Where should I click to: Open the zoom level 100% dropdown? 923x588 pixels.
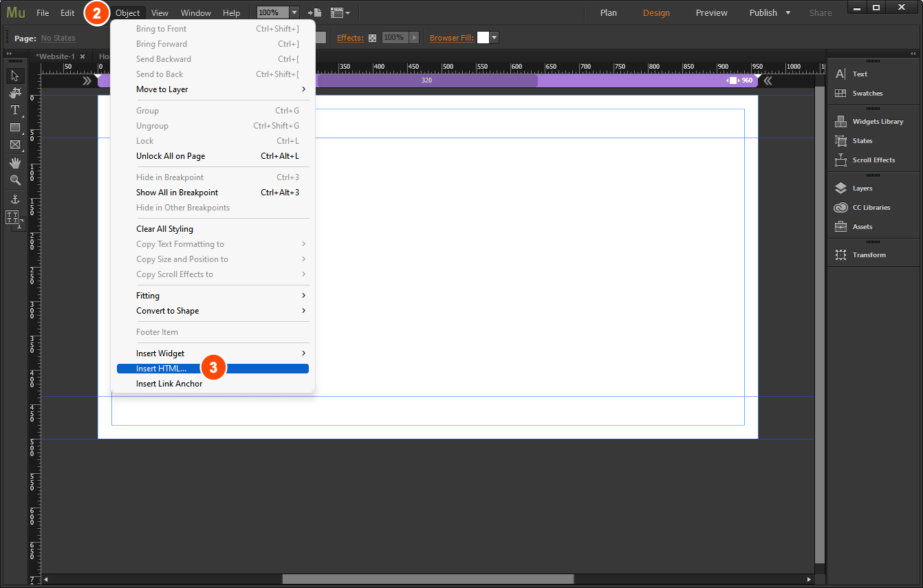pyautogui.click(x=294, y=12)
